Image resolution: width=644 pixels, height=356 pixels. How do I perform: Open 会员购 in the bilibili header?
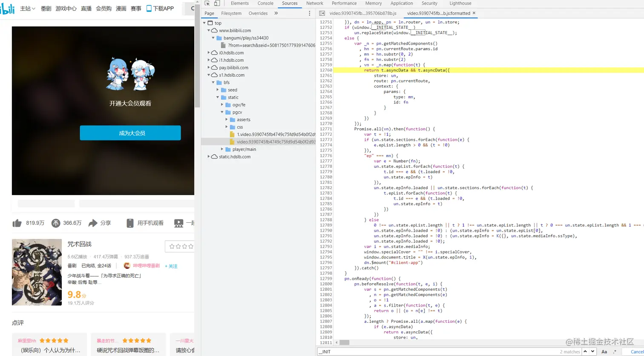104,9
